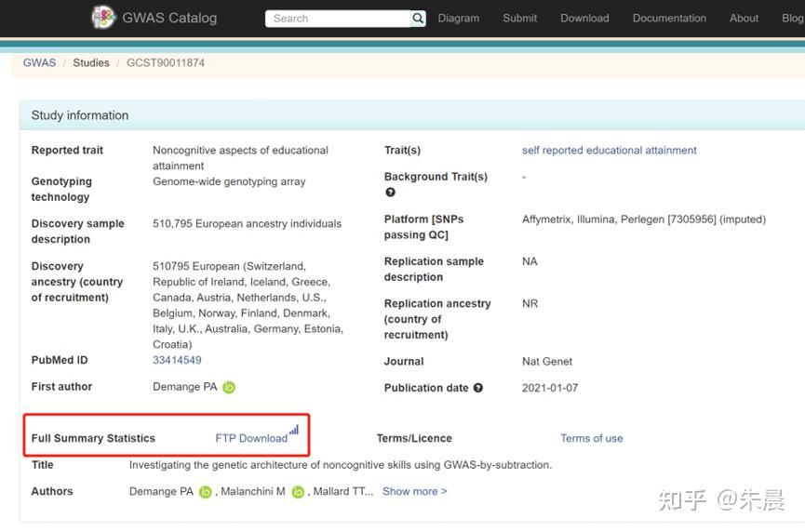
Task: Open help icon beside Publication date
Action: tap(478, 388)
